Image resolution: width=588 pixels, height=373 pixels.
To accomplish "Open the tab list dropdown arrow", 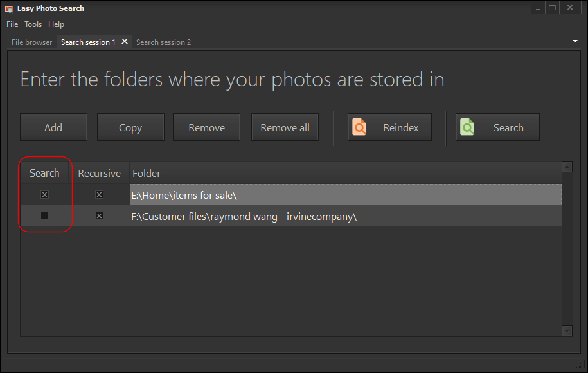I will click(x=575, y=41).
